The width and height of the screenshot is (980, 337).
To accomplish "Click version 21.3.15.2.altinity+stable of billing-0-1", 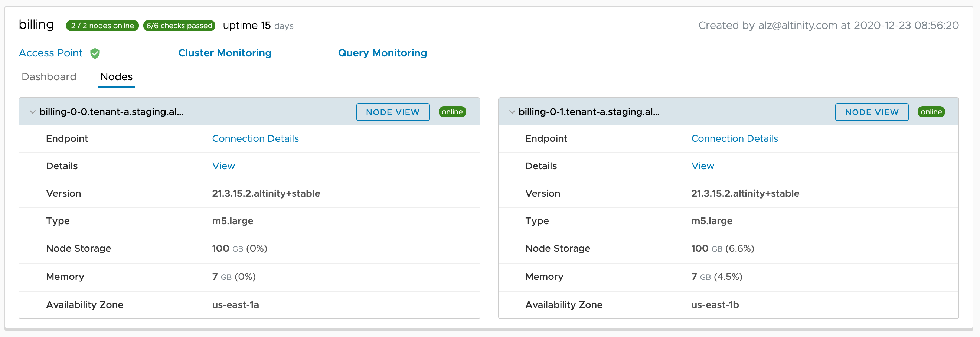I will point(745,194).
